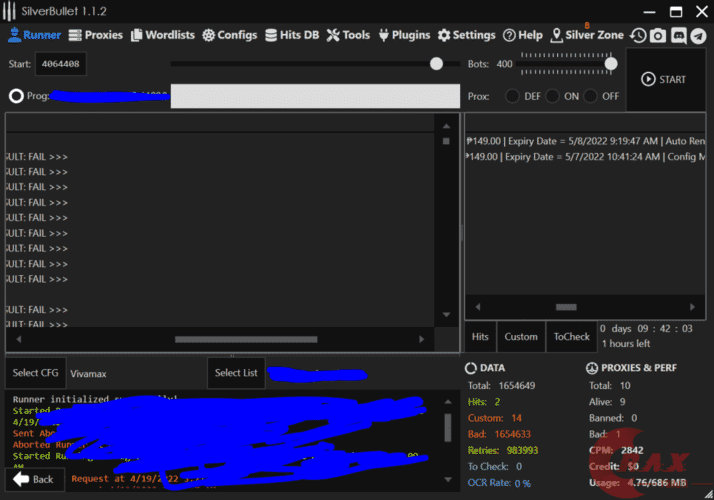714x500 pixels.
Task: Open the Help tab
Action: coord(523,35)
